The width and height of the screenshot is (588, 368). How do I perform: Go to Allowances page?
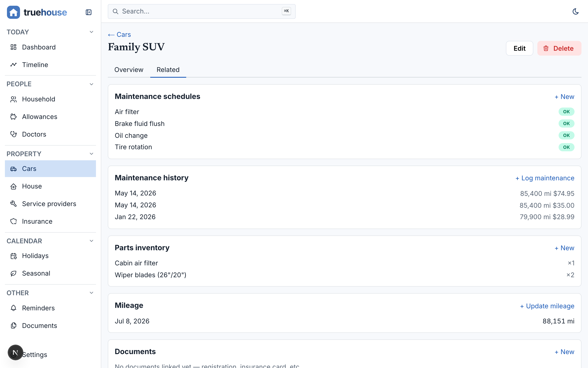[x=50, y=117]
